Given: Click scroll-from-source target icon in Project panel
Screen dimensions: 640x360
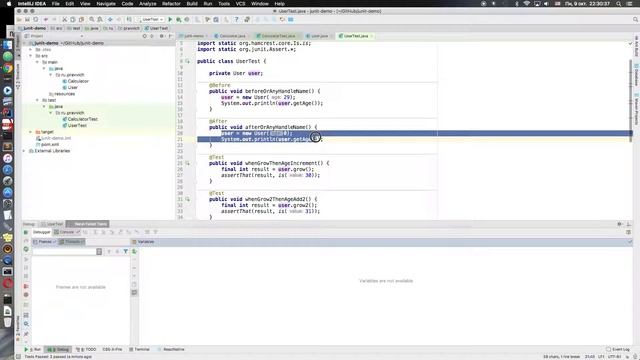Looking at the screenshot, I should point(144,36).
